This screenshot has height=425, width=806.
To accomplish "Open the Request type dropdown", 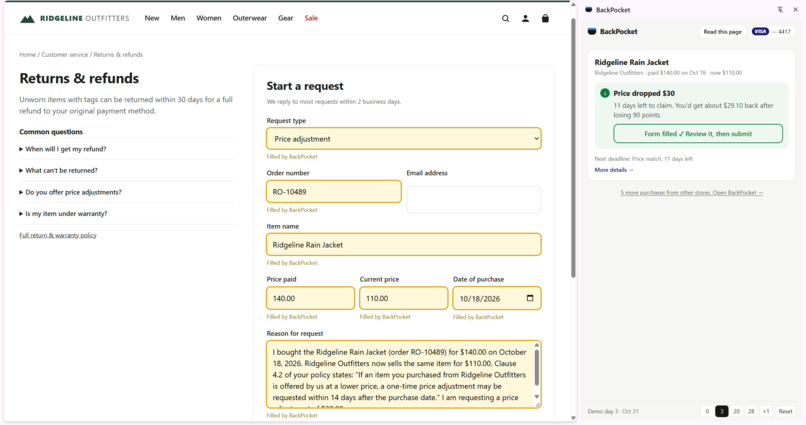I will pyautogui.click(x=404, y=139).
